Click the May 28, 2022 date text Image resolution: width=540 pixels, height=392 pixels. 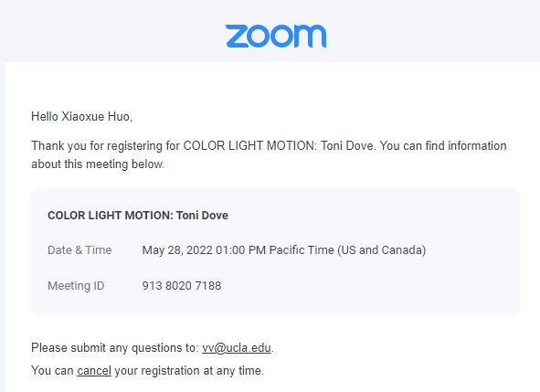click(x=177, y=250)
